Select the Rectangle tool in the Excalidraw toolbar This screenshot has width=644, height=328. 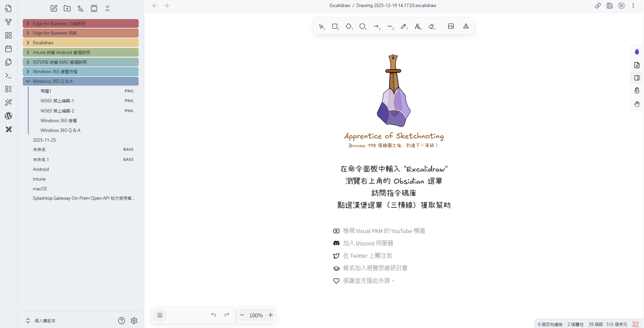click(335, 26)
